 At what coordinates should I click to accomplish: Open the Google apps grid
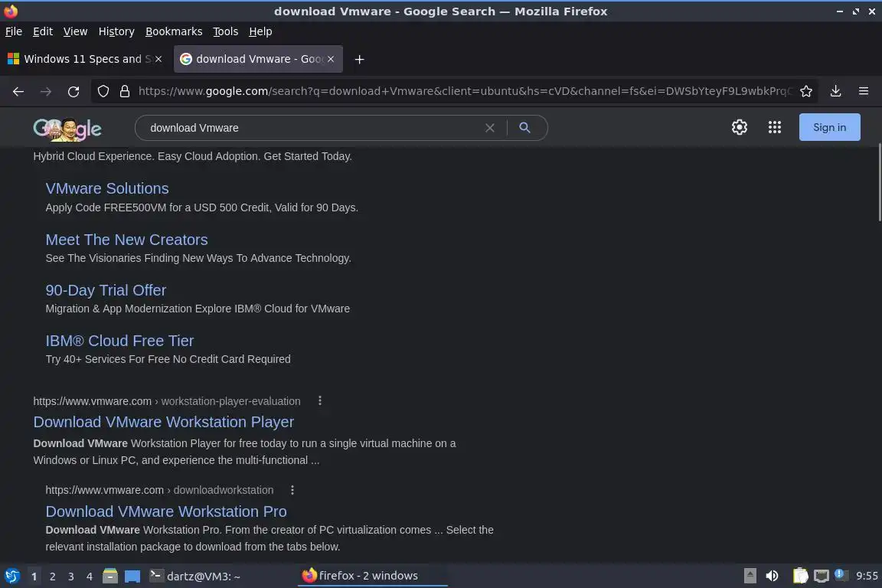[x=775, y=127]
